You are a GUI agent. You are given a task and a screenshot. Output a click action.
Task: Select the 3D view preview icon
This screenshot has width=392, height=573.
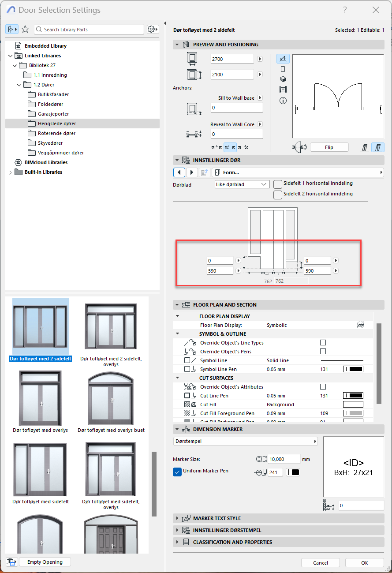coord(283,79)
